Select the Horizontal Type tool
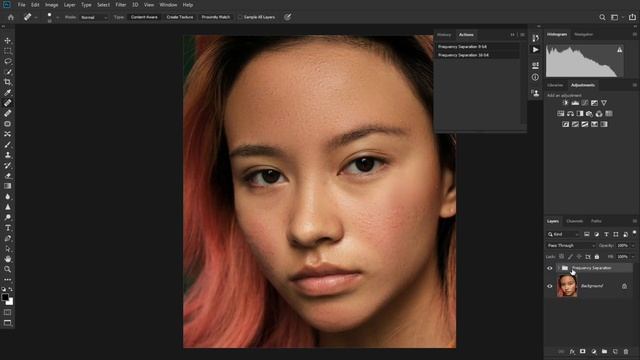The height and width of the screenshot is (360, 640). [7, 228]
